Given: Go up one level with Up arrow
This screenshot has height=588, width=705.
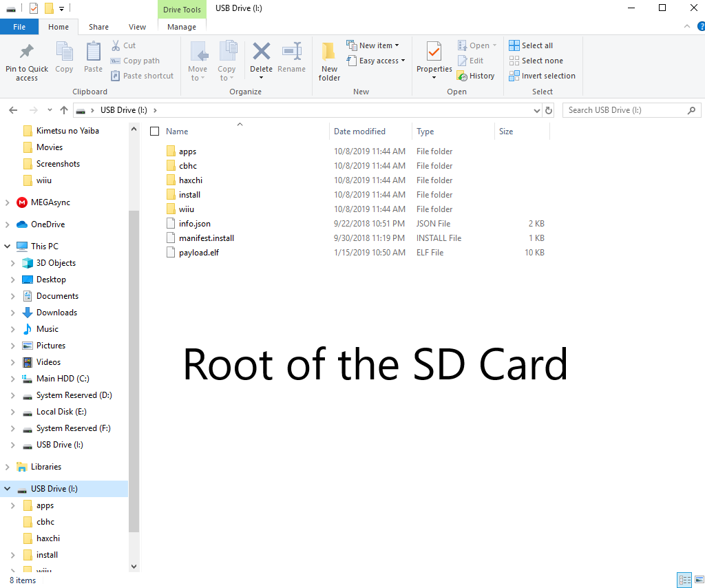Looking at the screenshot, I should [x=64, y=110].
